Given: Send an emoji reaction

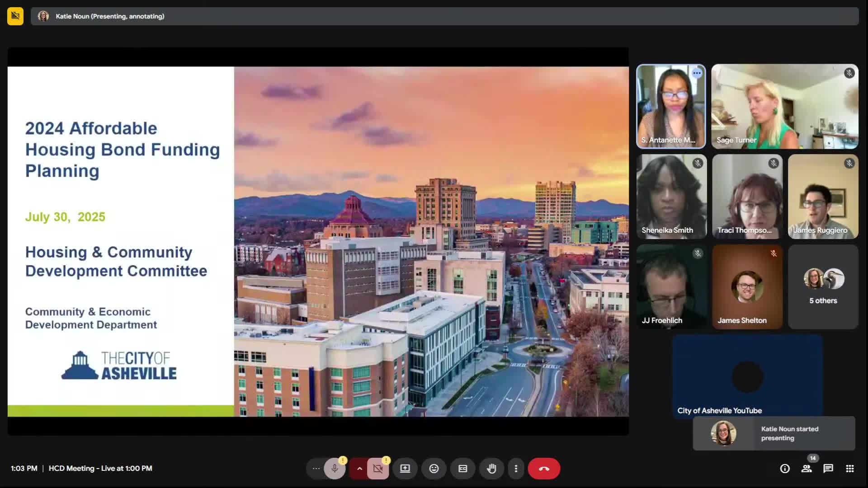Looking at the screenshot, I should tap(434, 469).
